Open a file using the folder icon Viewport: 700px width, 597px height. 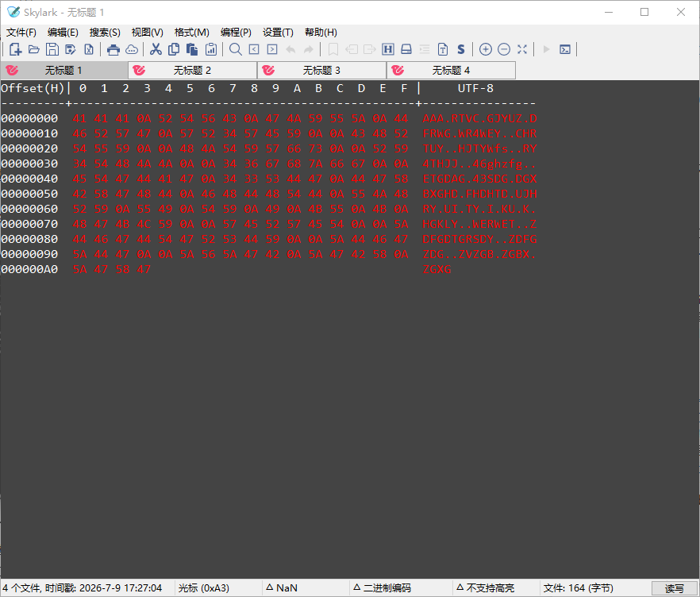tap(34, 49)
